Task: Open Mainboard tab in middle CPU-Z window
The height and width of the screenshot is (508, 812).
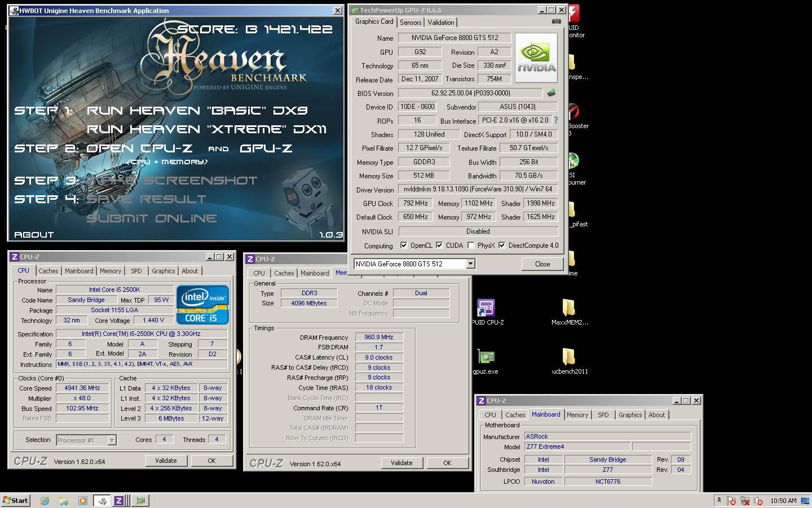Action: click(x=315, y=273)
